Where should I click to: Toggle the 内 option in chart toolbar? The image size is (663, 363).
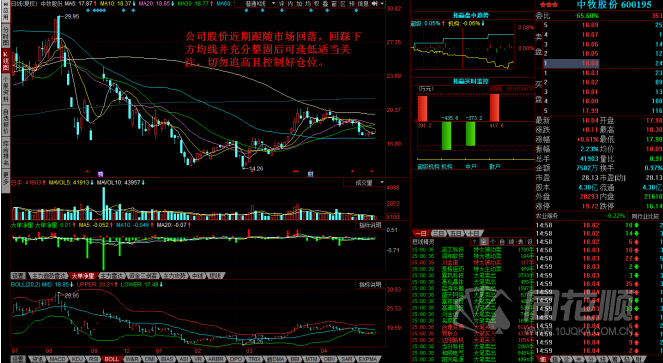point(290,3)
